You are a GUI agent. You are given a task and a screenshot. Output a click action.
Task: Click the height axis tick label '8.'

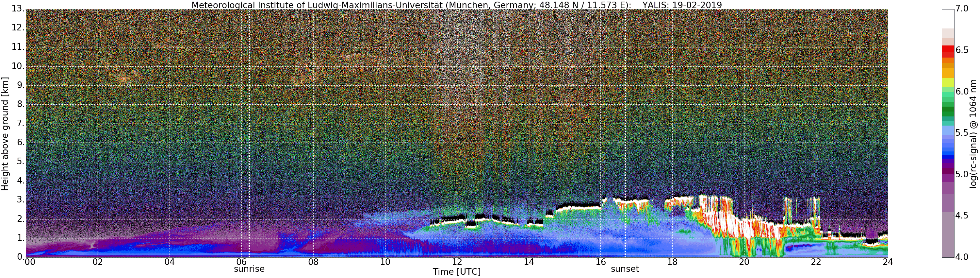coord(21,104)
